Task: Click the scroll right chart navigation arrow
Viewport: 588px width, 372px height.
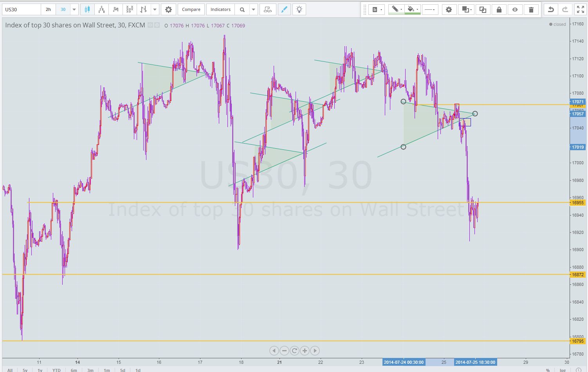Action: 315,351
